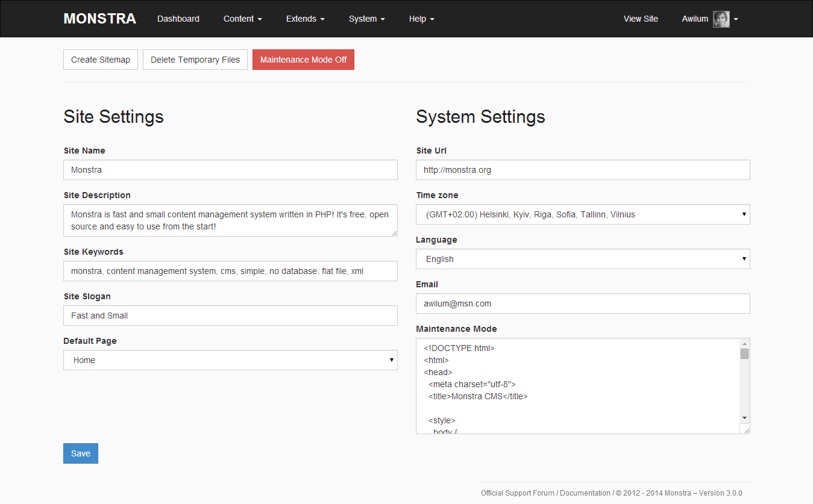Open the Extends menu
The image size is (813, 504).
click(x=305, y=19)
